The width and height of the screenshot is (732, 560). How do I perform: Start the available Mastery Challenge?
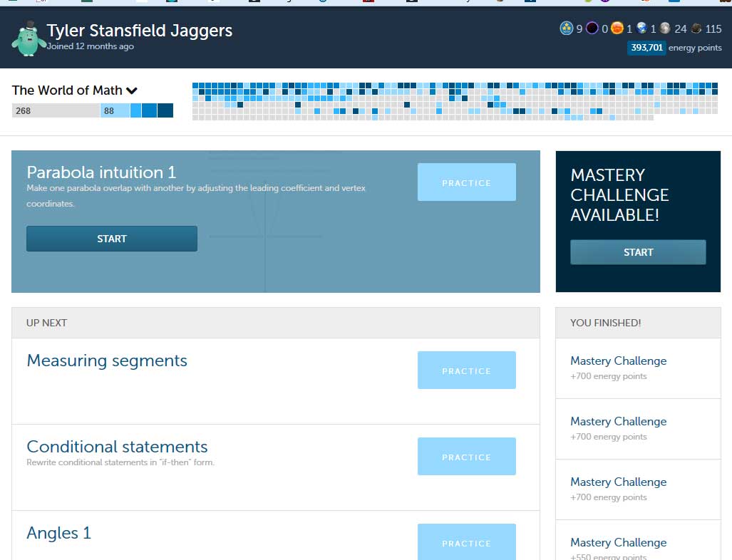(x=638, y=252)
